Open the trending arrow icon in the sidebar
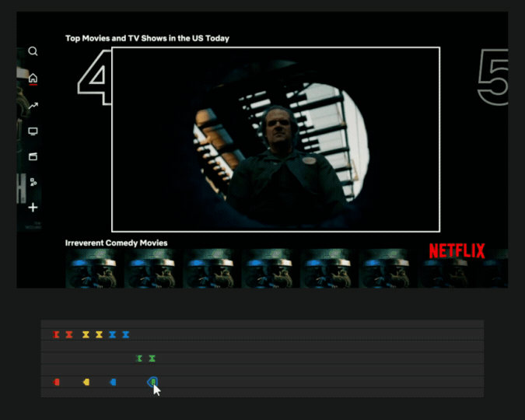Viewport: 525px width, 420px height. point(33,106)
